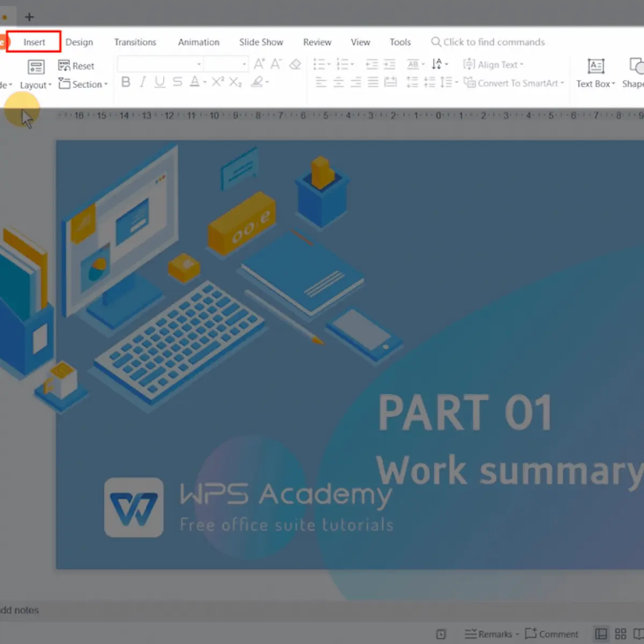Toggle superscript formatting
644x644 pixels.
pos(217,82)
